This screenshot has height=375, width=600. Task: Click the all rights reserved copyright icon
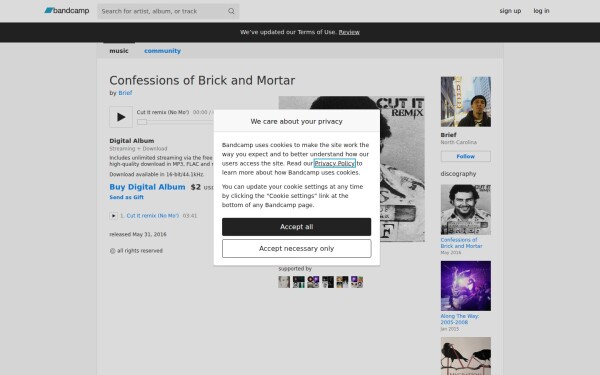(x=112, y=251)
